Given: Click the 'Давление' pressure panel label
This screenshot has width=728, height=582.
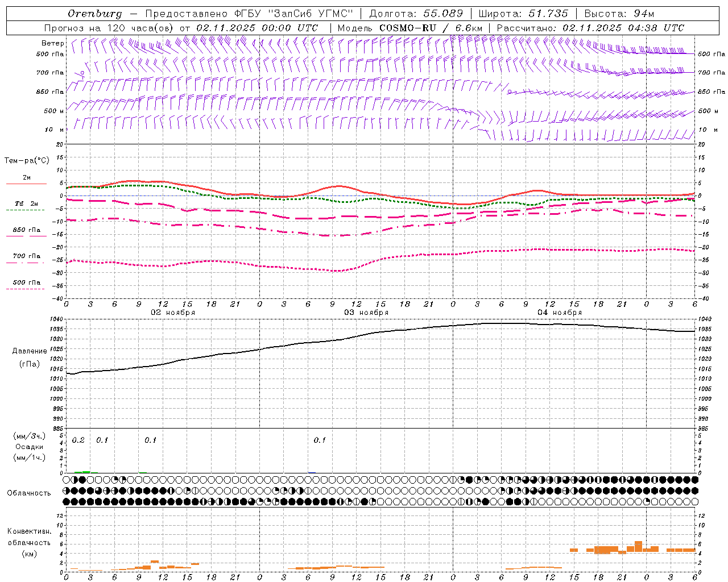Looking at the screenshot, I should coord(30,351).
